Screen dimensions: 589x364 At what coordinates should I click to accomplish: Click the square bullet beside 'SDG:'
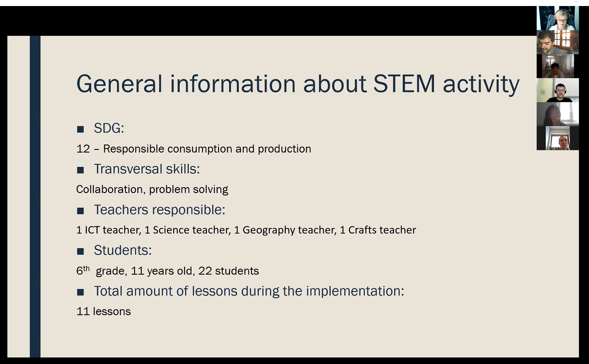coord(80,129)
